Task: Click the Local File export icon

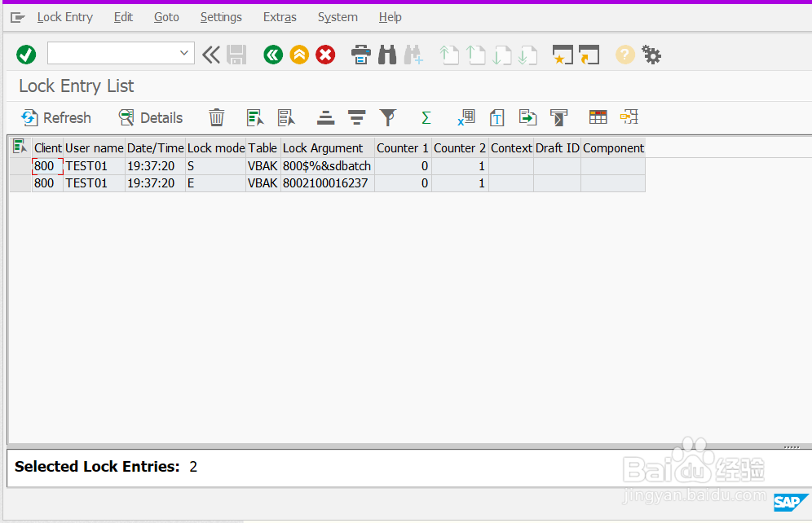Action: coord(527,117)
